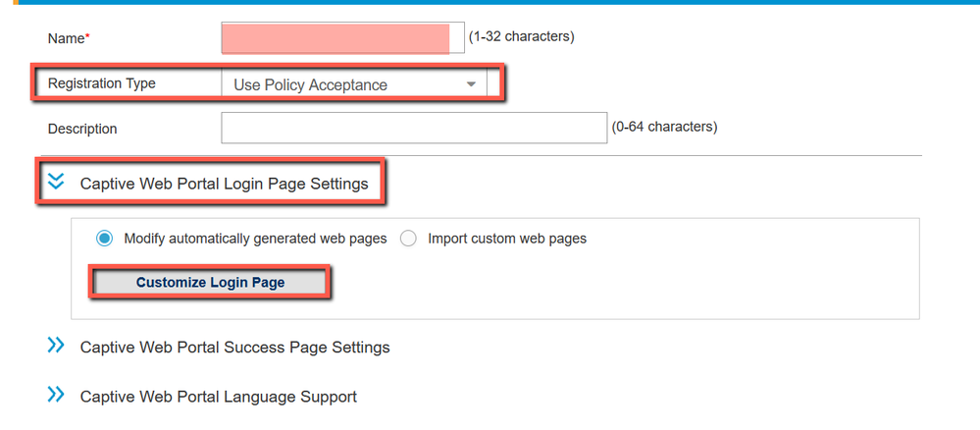Click the Modify automatically generated web pages text
The height and width of the screenshot is (430, 980).
[255, 239]
